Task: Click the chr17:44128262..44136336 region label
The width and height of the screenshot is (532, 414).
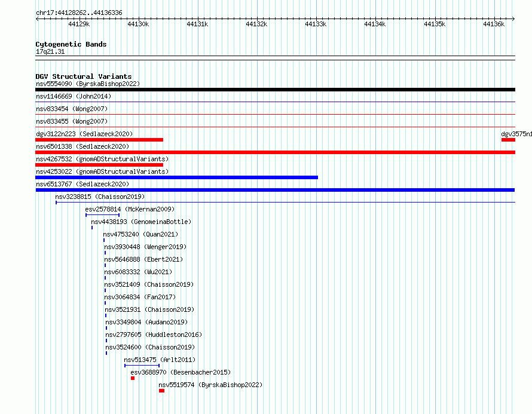Action: [x=79, y=13]
